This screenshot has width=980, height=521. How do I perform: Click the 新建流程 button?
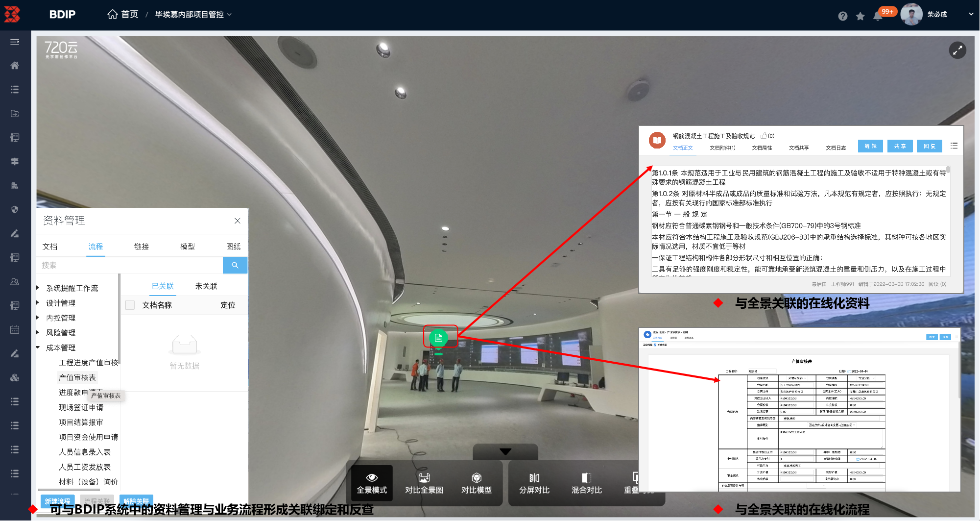[x=57, y=501]
